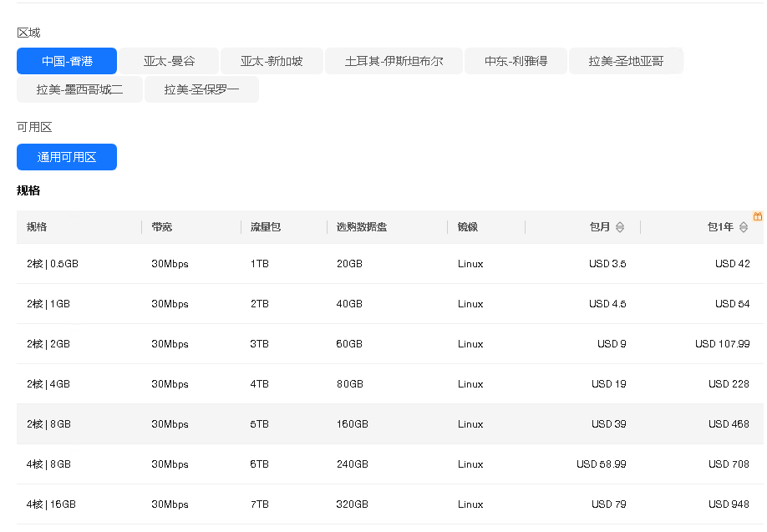
Task: Select 通用可用区 availability zone
Action: [x=67, y=157]
